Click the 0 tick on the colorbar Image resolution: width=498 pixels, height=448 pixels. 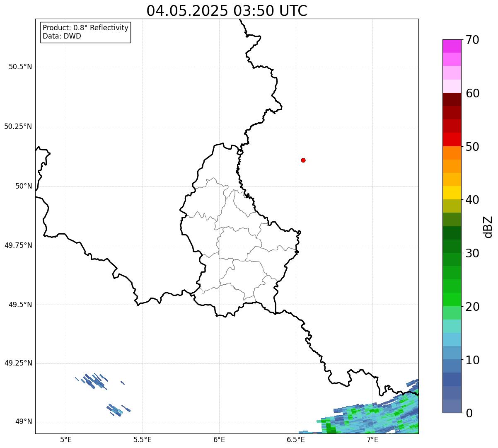click(469, 413)
